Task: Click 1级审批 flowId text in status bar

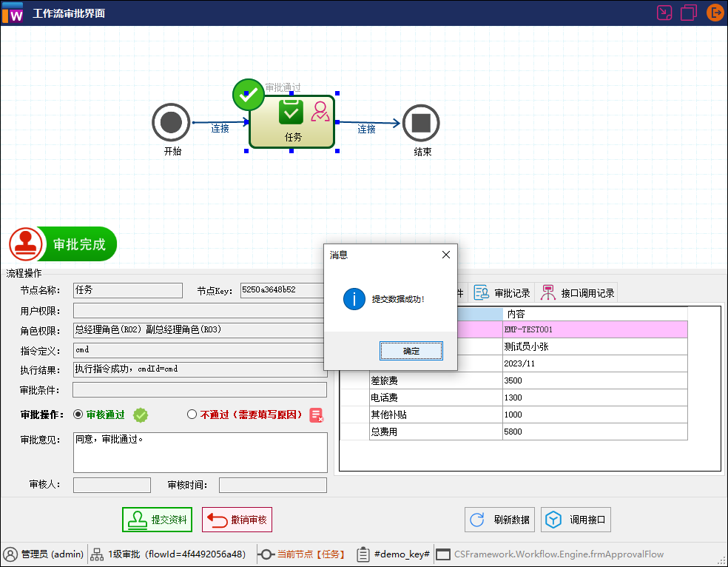Action: coord(176,554)
